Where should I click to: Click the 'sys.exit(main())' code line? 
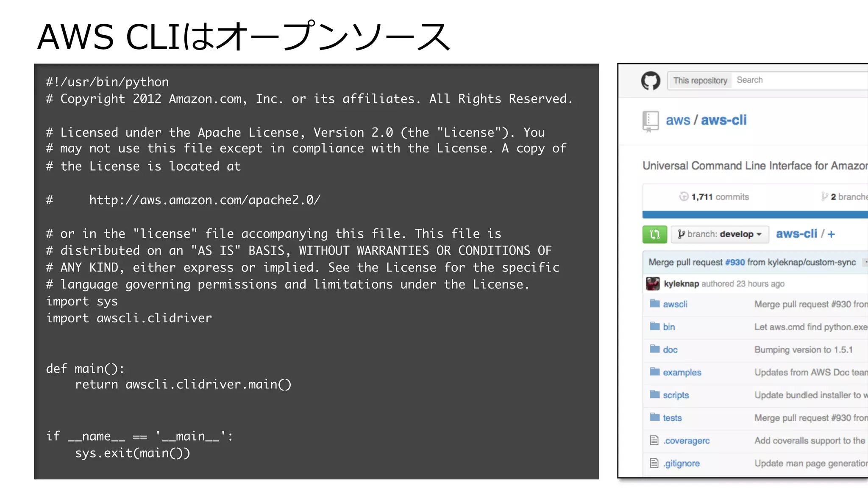(x=133, y=453)
